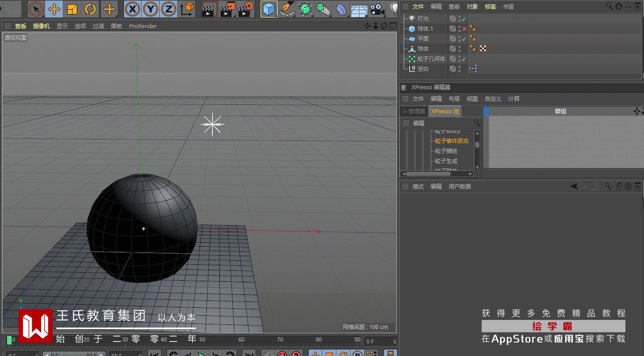
Task: Click the Live Selection arrow tool
Action: point(36,9)
